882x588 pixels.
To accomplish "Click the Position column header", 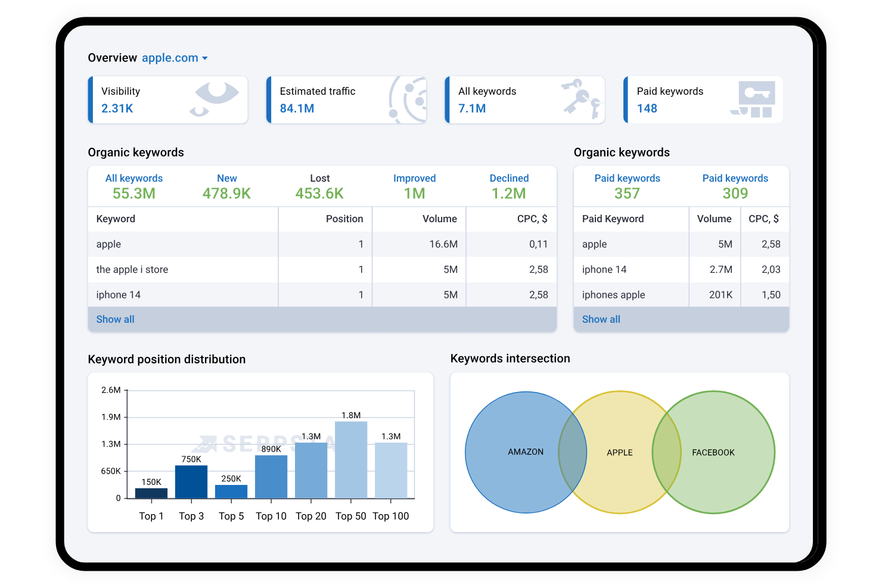I will pyautogui.click(x=344, y=219).
